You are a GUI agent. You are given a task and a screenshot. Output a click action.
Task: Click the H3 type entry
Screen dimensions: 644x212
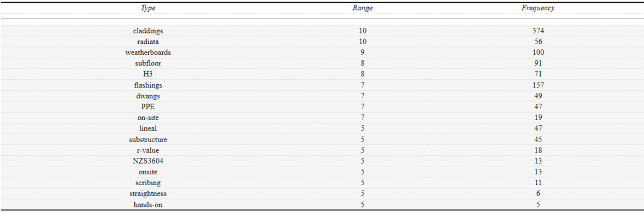(x=148, y=74)
